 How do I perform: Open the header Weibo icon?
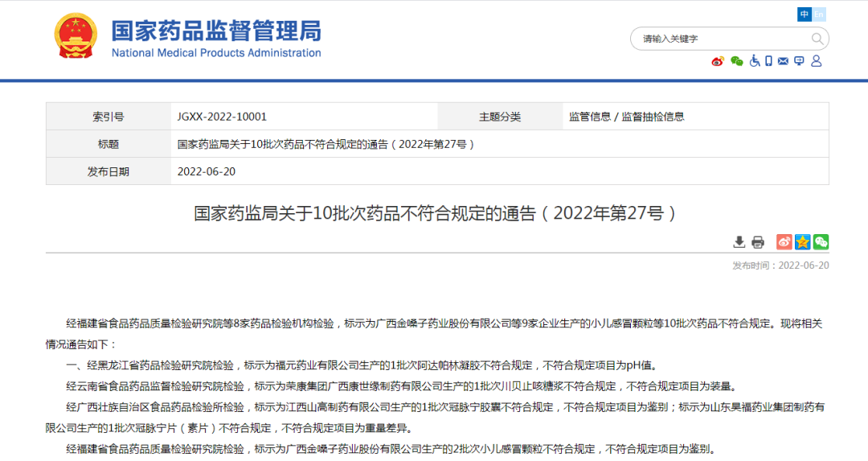point(718,61)
